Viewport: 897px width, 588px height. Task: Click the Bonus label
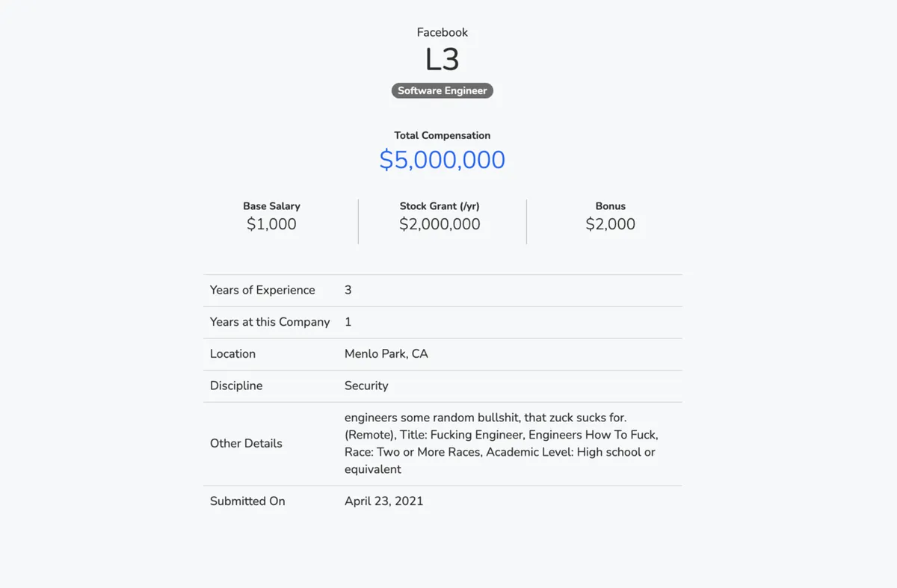coord(610,206)
